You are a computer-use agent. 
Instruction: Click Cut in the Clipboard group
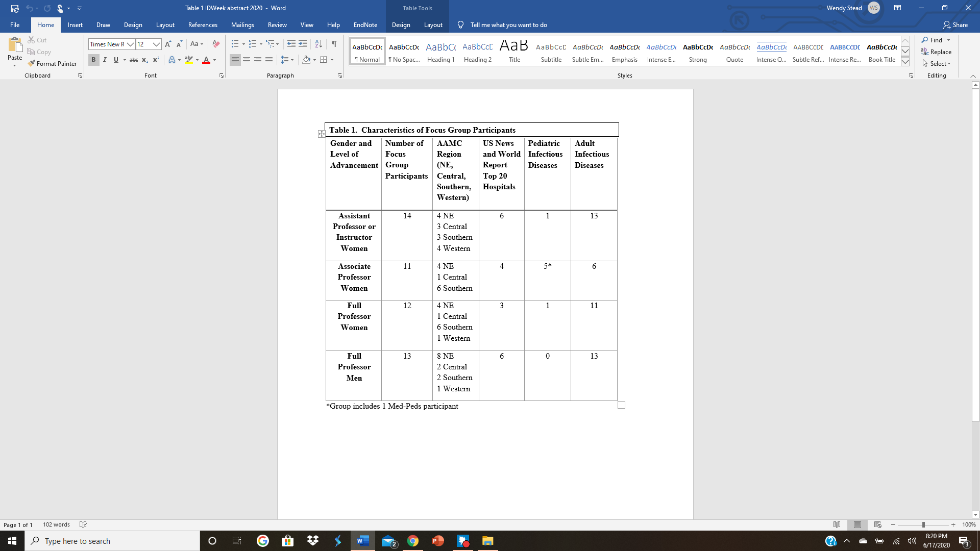tap(37, 40)
